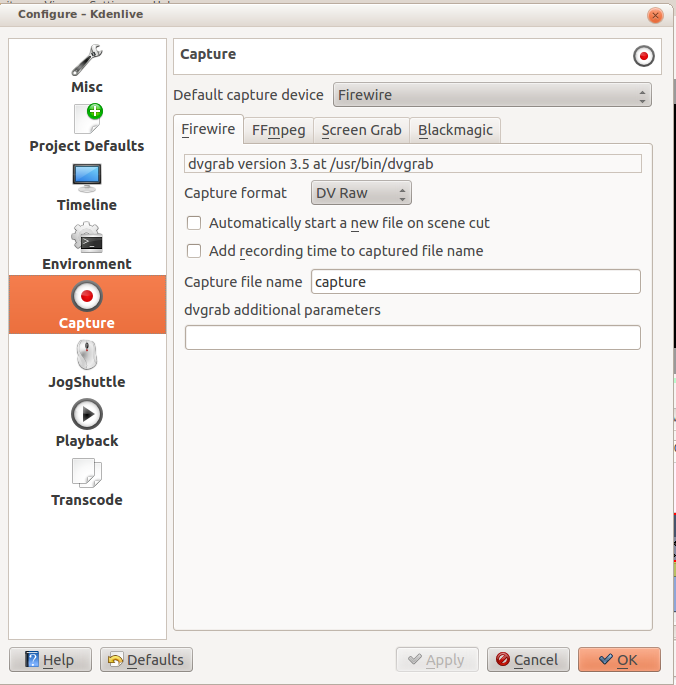Screen dimensions: 676x685
Task: Open the Default capture device dropdown
Action: click(492, 95)
